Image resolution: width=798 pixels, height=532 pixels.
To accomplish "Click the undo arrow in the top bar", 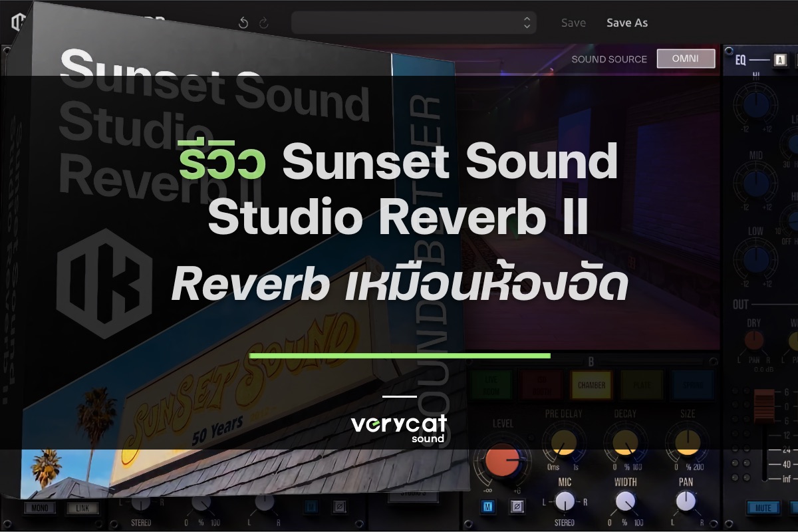I will click(243, 23).
